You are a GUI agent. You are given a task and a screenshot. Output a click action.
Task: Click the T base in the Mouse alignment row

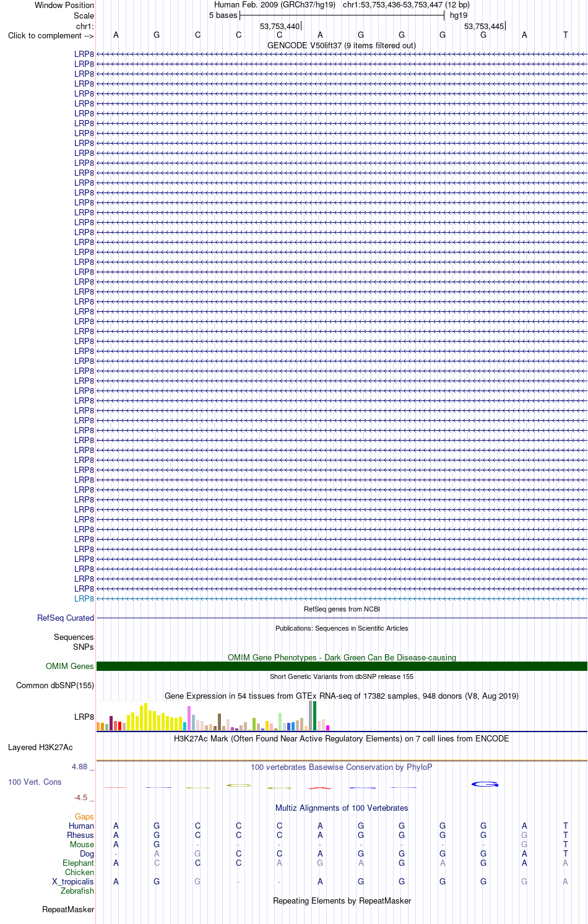click(x=565, y=844)
